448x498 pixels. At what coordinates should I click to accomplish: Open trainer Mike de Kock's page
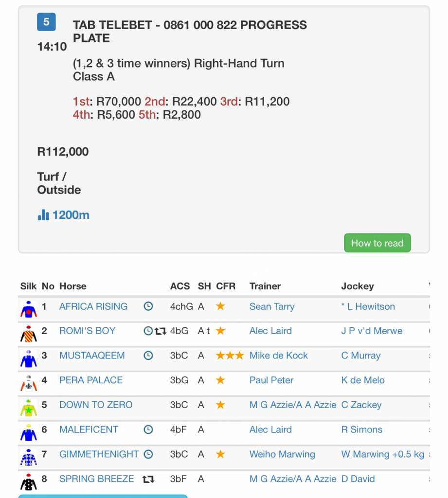tap(278, 356)
